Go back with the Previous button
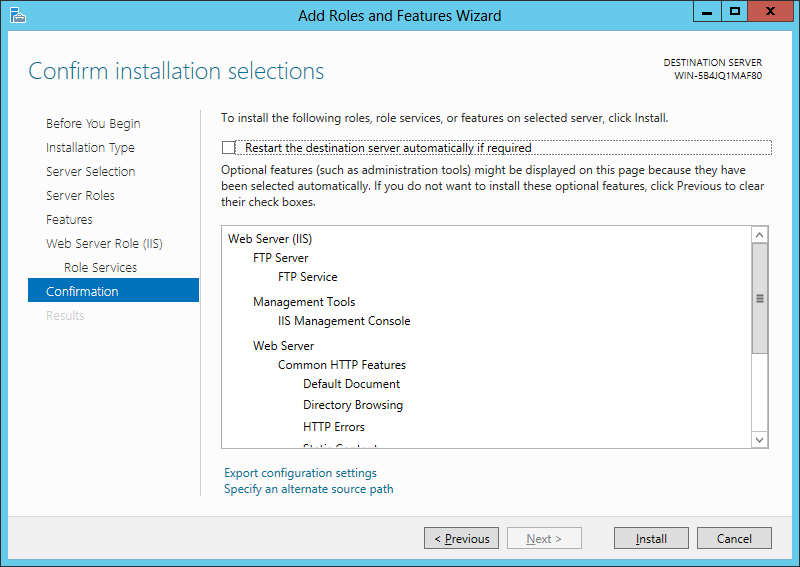Viewport: 800px width, 567px height. 461,539
